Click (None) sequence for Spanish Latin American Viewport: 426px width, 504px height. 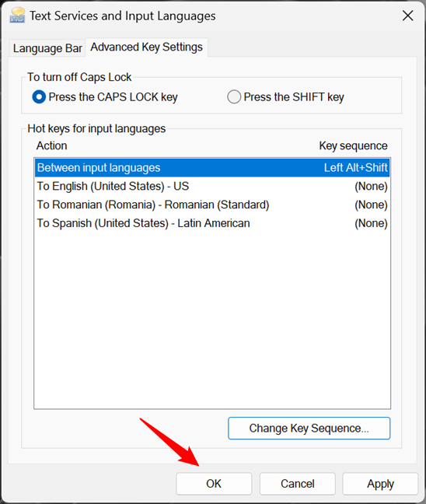pyautogui.click(x=371, y=223)
